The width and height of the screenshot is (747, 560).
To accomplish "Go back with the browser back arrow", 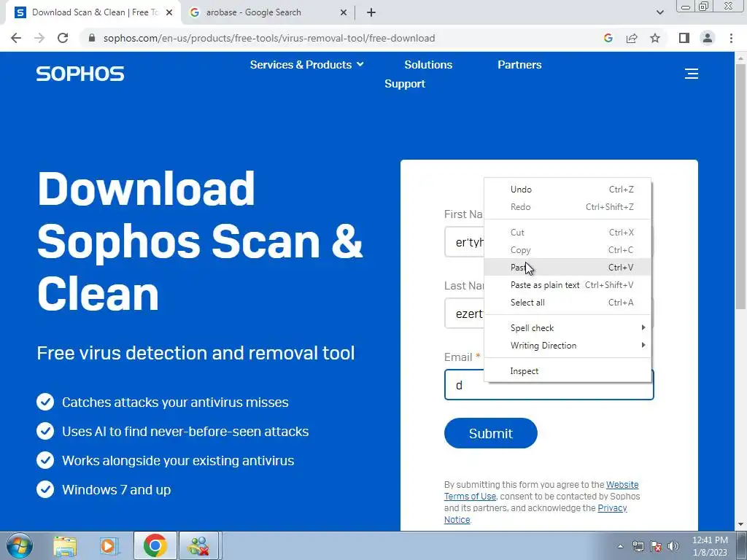I will 16,38.
